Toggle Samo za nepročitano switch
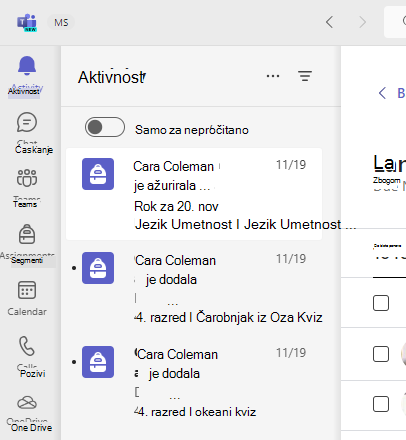 [x=105, y=127]
